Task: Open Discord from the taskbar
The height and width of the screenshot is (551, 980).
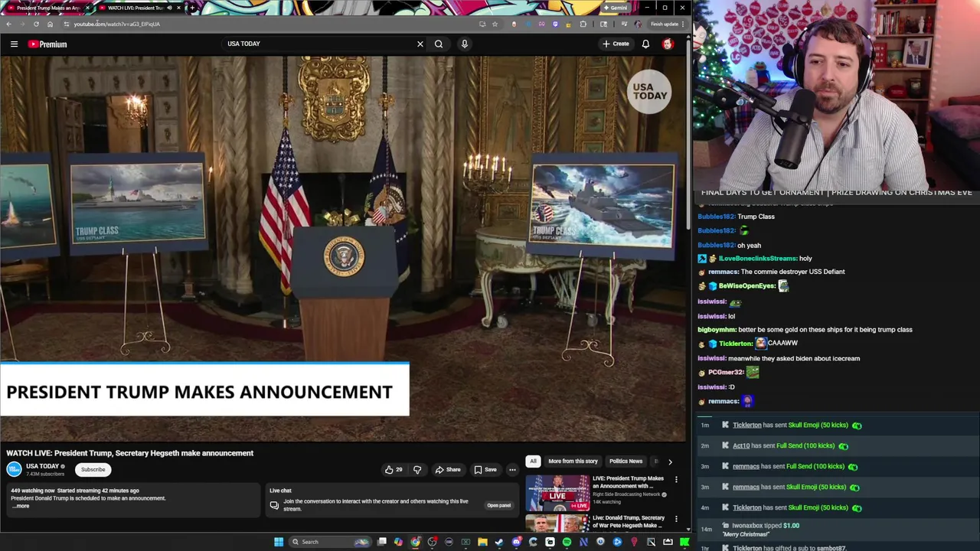Action: [516, 542]
